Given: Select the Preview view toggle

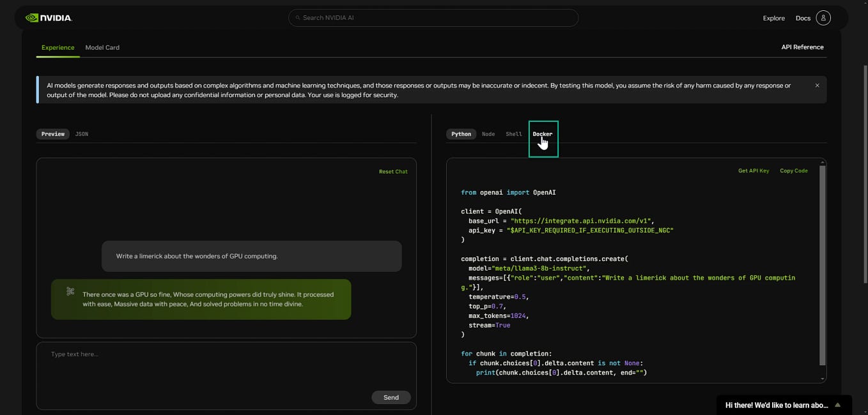Looking at the screenshot, I should (52, 134).
